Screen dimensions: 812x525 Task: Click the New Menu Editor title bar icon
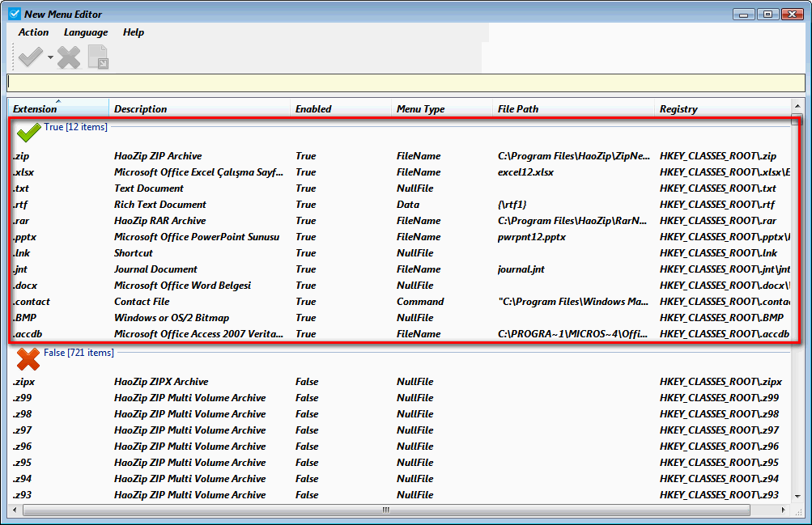[x=15, y=14]
